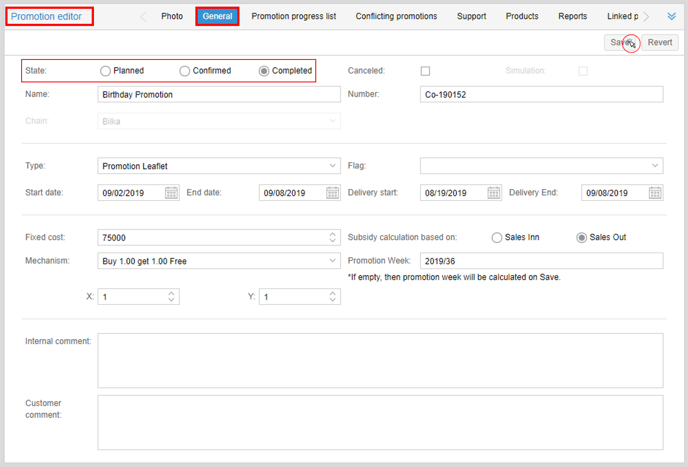
Task: Select the Planned state radio button
Action: click(x=106, y=71)
